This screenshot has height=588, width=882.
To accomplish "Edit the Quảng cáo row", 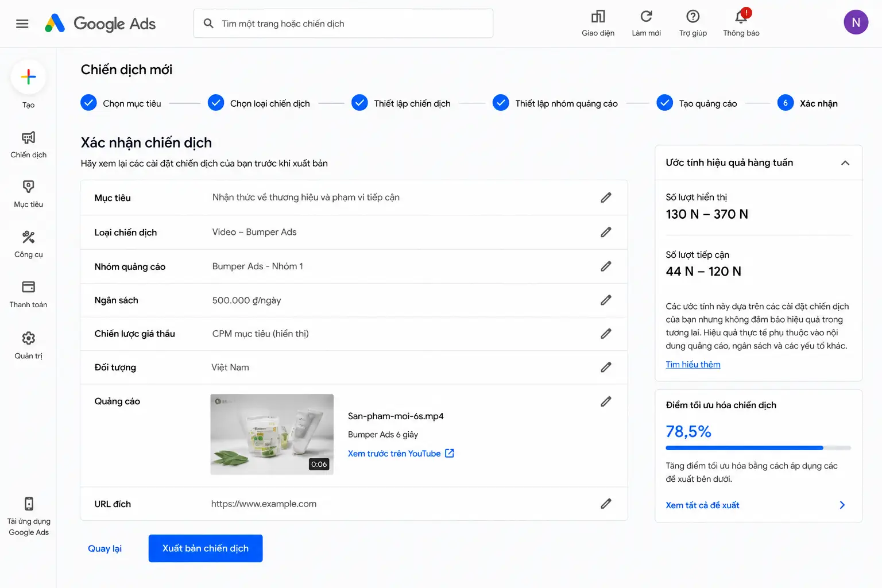I will tap(606, 401).
